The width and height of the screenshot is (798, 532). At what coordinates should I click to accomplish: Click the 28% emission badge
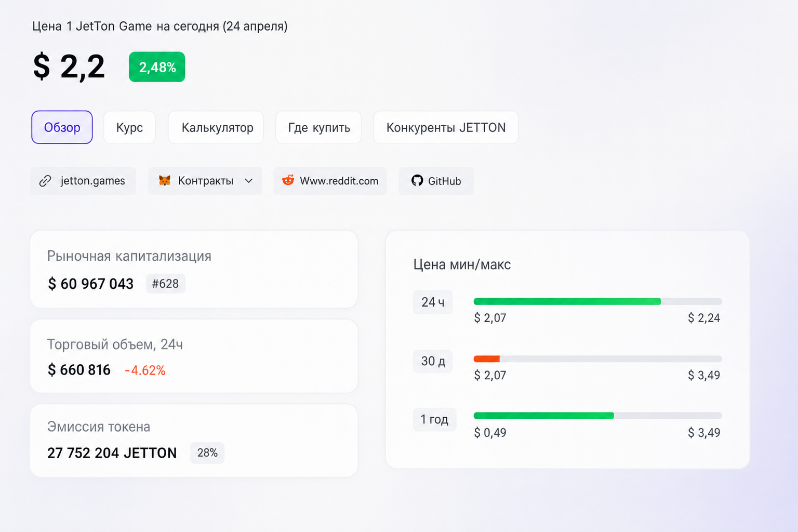point(207,453)
